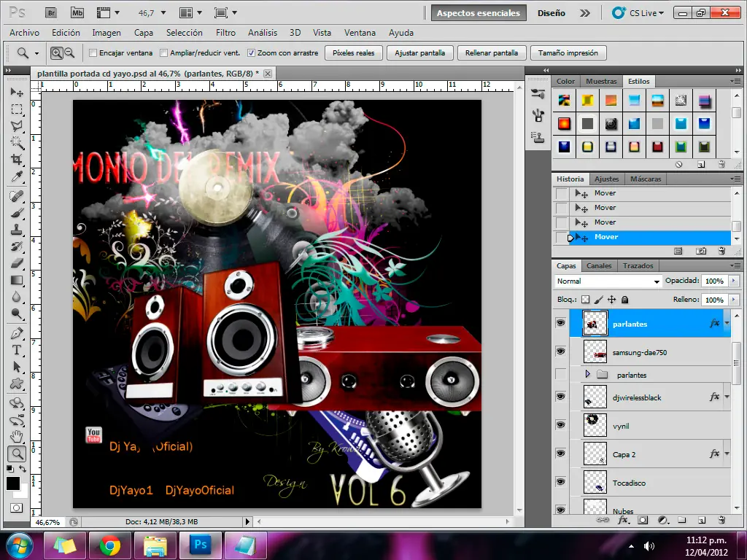This screenshot has width=747, height=560.
Task: Pick the Magic Wand tool
Action: coord(17,142)
